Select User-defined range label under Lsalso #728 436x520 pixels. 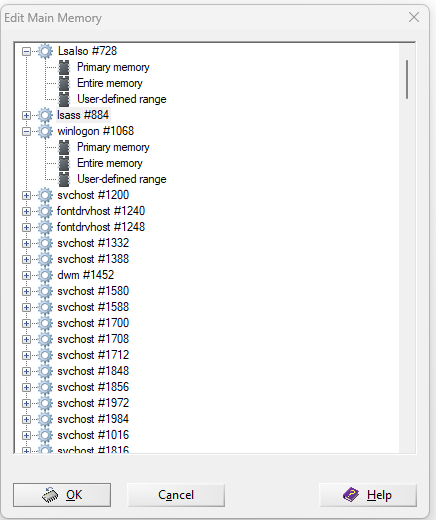[x=122, y=99]
